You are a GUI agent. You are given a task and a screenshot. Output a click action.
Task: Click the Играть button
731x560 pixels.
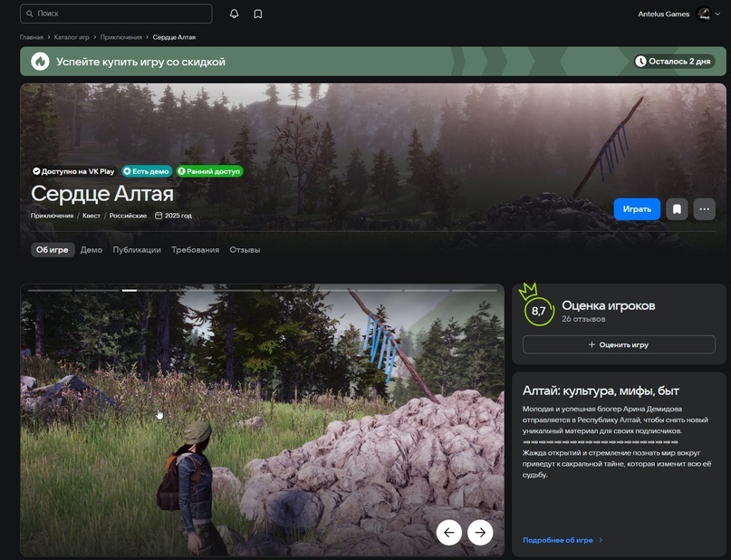(637, 209)
